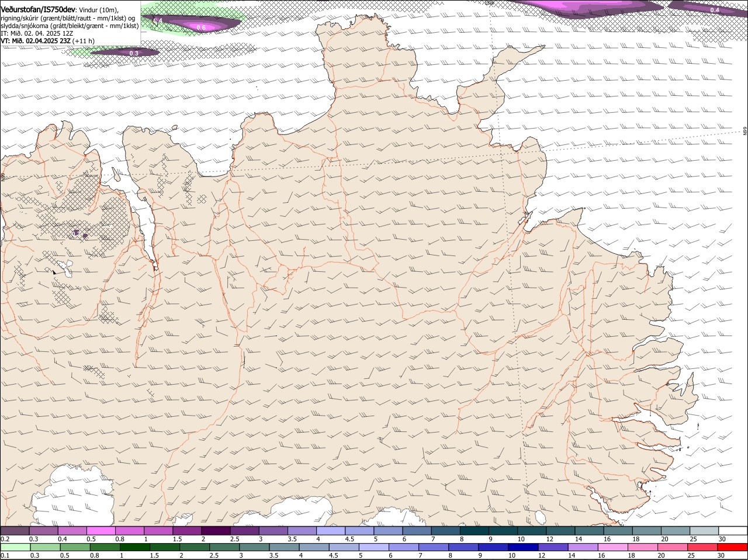Click the '12' label under the rain scale
This screenshot has width=748, height=560.
[542, 556]
